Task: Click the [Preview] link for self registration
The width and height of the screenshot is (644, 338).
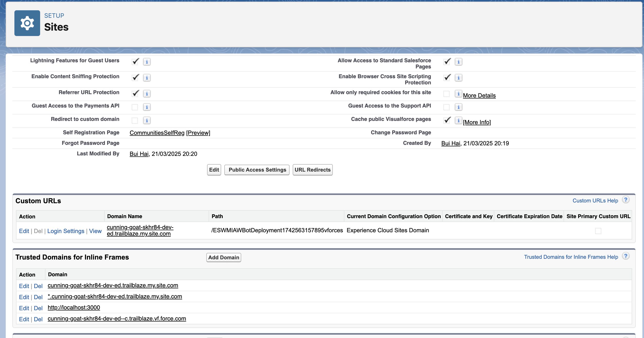Action: pyautogui.click(x=198, y=133)
